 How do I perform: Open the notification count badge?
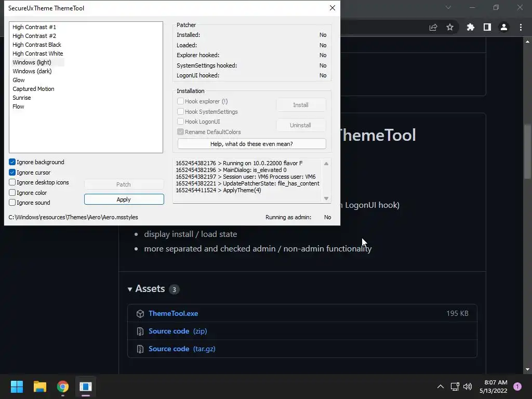(517, 386)
